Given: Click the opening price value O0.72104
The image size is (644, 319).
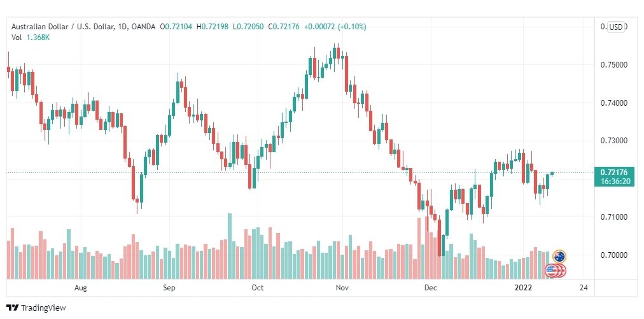Looking at the screenshot, I should [x=176, y=27].
